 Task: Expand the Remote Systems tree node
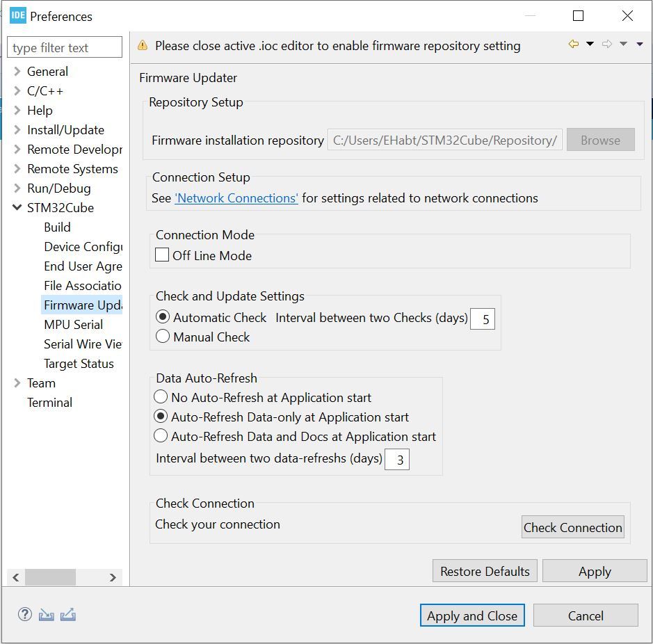tap(17, 169)
